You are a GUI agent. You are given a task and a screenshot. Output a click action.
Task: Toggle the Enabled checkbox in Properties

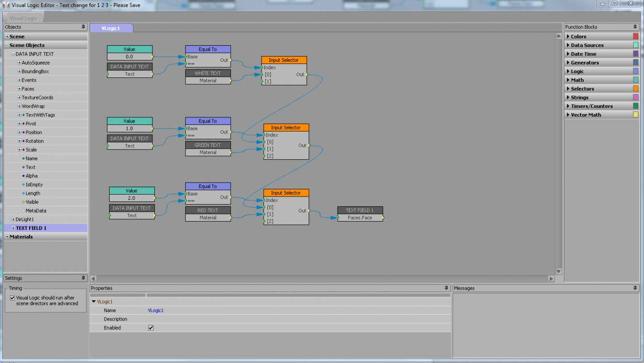[x=151, y=328]
